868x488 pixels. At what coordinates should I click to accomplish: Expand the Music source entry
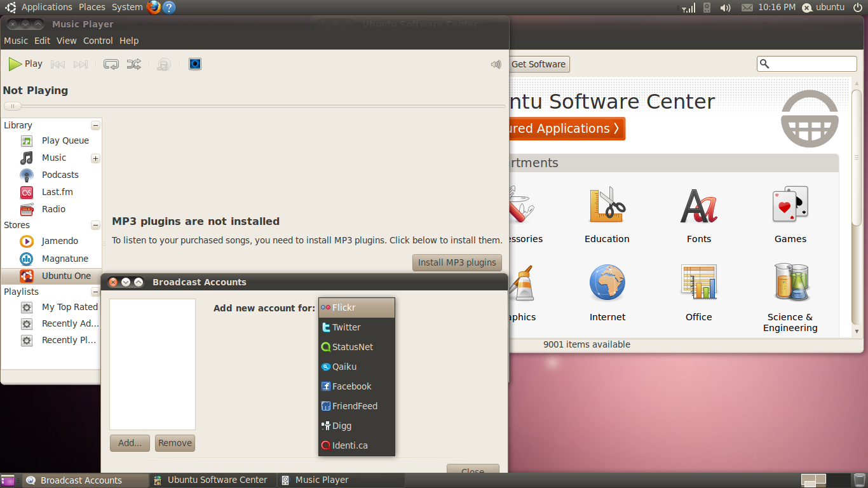point(95,158)
